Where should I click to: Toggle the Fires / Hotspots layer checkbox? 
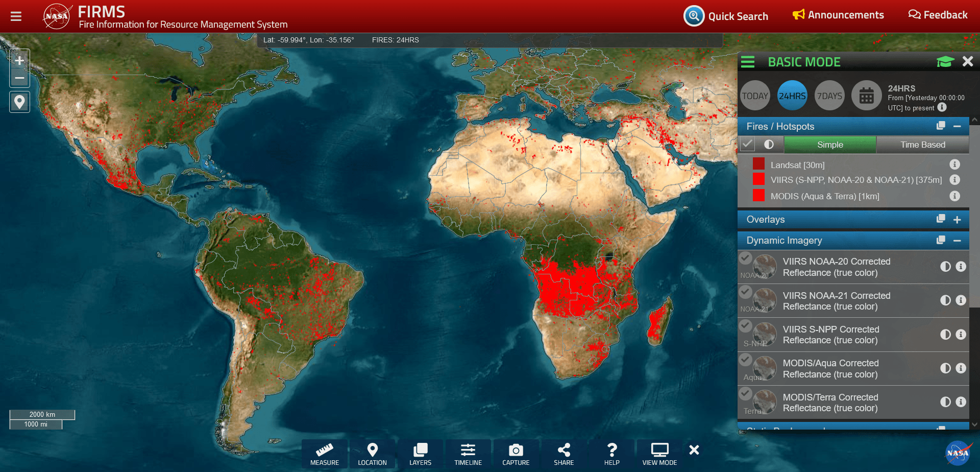point(748,145)
